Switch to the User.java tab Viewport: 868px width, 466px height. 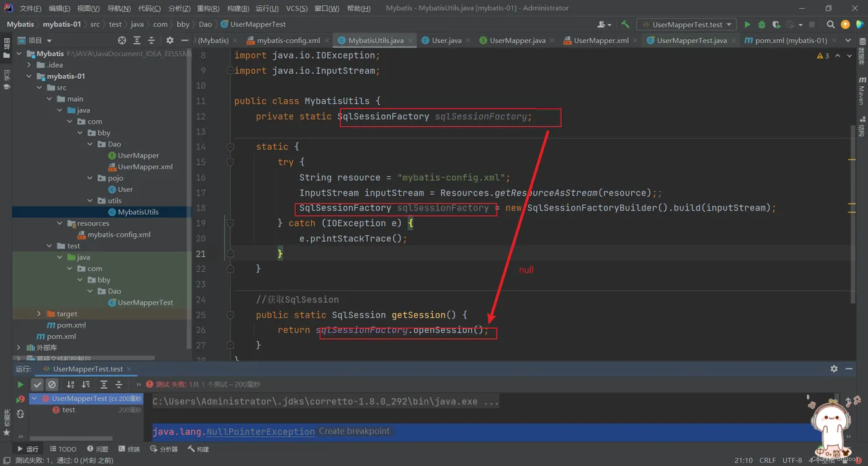pos(446,40)
